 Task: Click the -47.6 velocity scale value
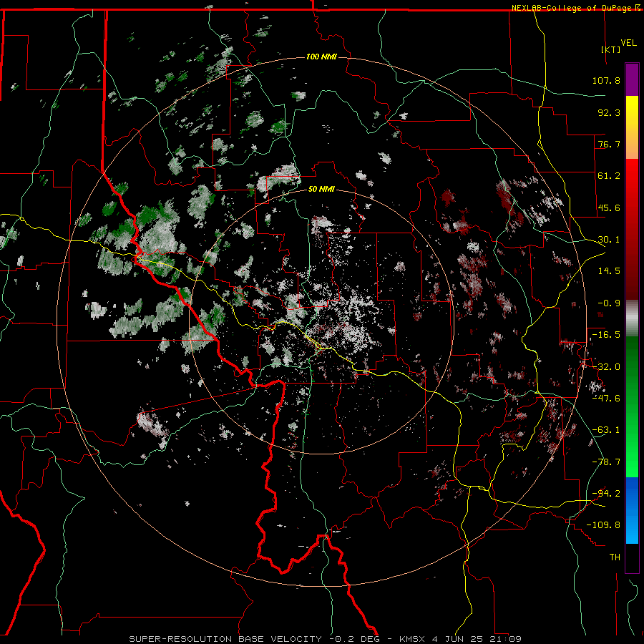click(606, 399)
